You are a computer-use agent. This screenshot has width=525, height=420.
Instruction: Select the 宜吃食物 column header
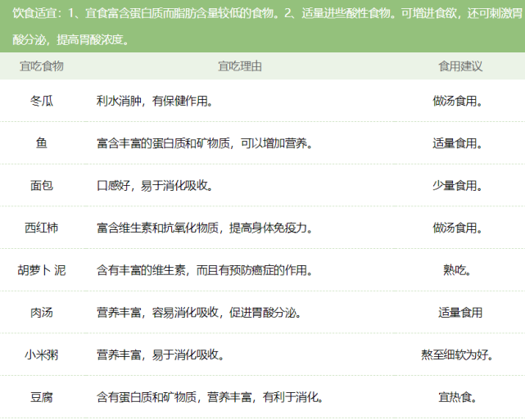coord(42,66)
